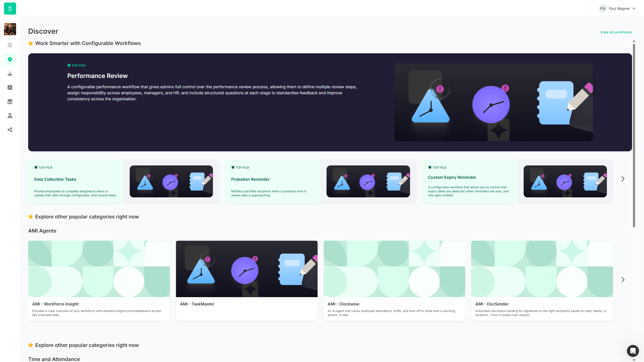Expand the hamburger menu in sidebar
Screen dimensions: 644x362
coord(10,45)
